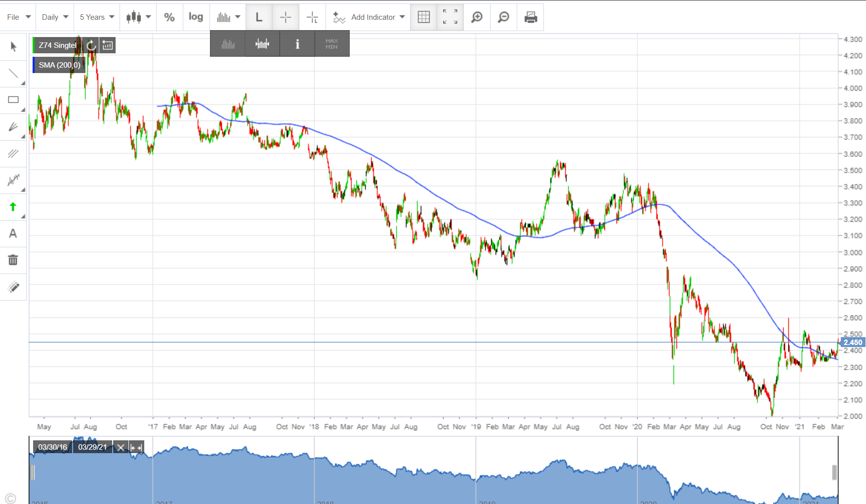The height and width of the screenshot is (504, 866).
Task: Click the left navigator range handle
Action: click(33, 472)
